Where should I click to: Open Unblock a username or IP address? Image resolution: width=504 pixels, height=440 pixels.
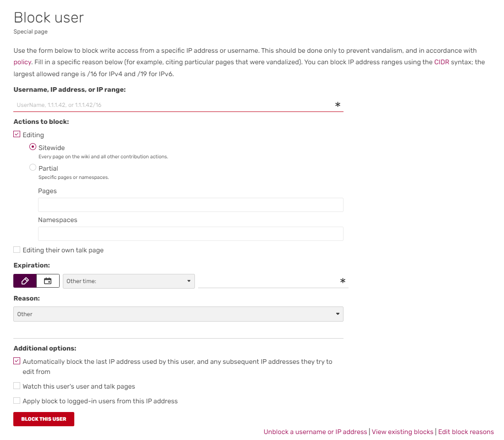click(315, 432)
